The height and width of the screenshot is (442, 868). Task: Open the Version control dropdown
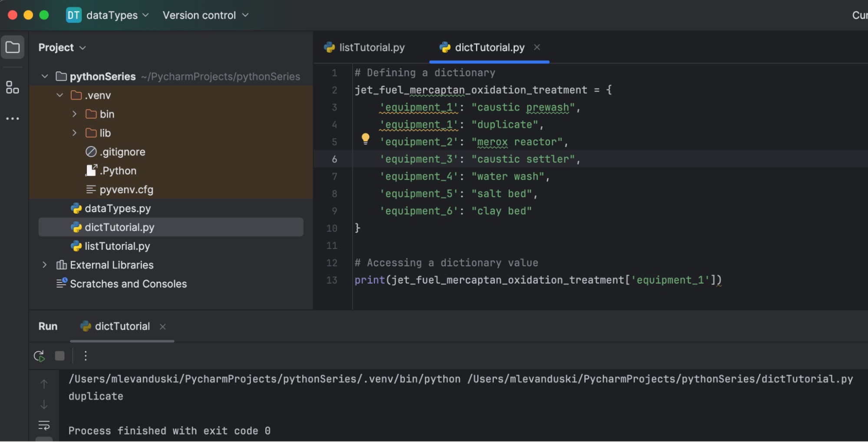(x=205, y=15)
